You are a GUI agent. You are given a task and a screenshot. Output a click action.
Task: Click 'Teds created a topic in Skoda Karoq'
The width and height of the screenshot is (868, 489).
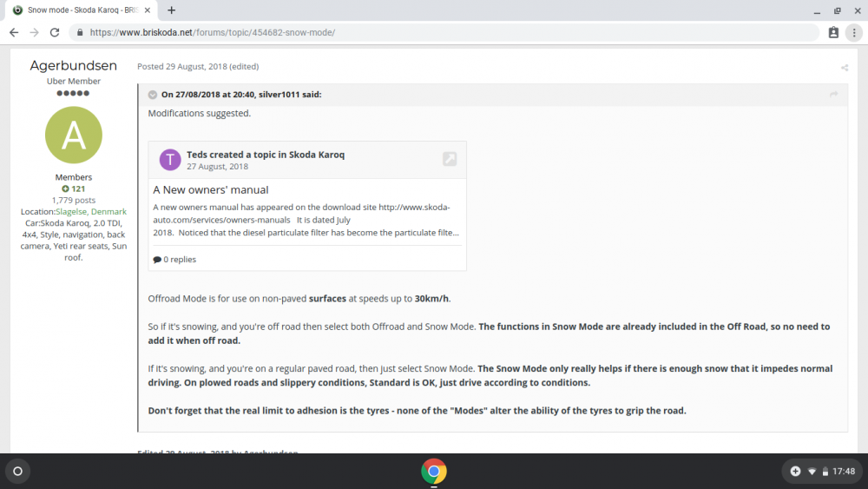tap(265, 155)
